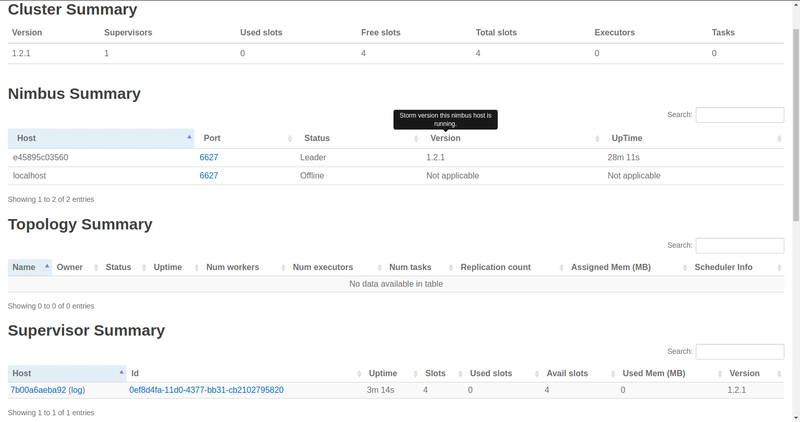Open supervisor host 7b00a6aeba92 link
Screen dimensions: 800x422
point(38,390)
